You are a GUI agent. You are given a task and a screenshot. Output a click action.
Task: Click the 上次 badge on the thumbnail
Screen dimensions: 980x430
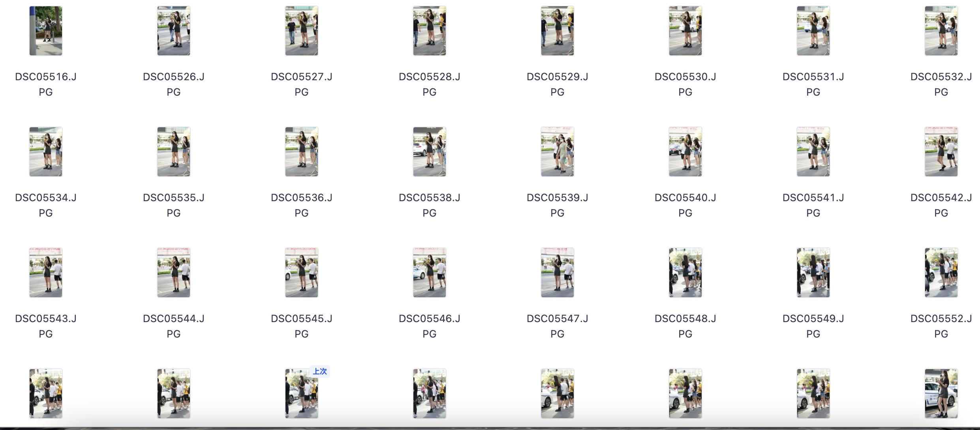tap(320, 372)
